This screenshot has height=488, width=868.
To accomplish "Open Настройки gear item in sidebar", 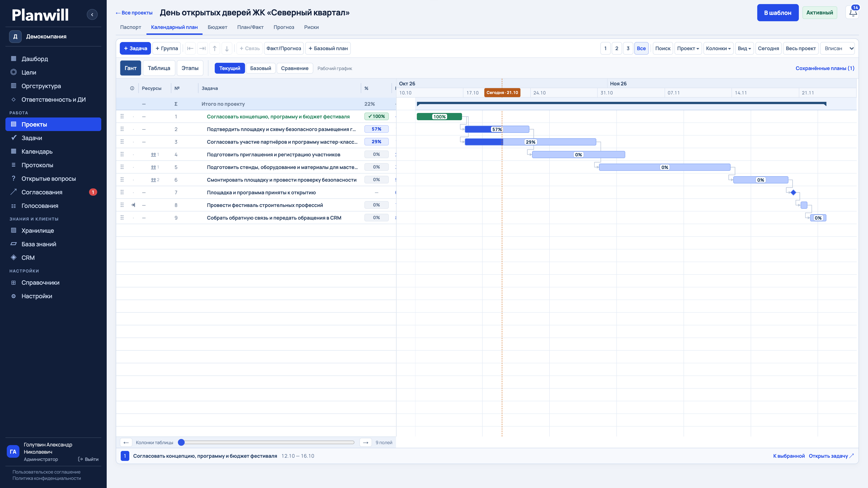I will pos(53,296).
